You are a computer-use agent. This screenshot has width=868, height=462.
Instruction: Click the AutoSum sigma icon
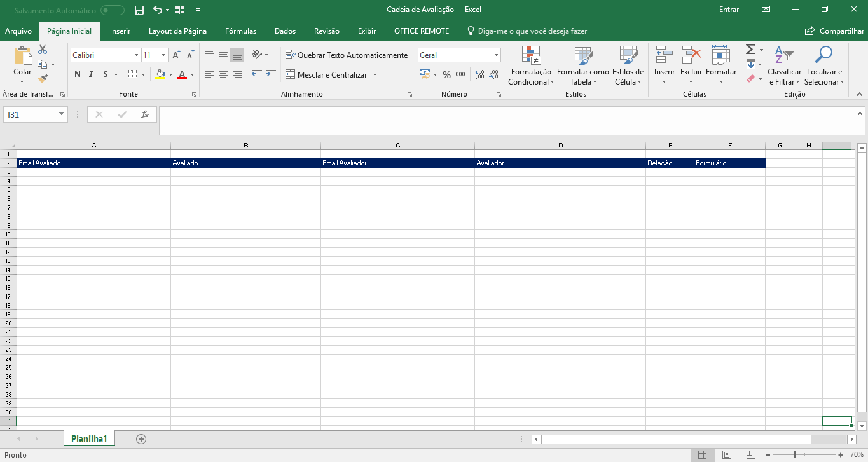[x=750, y=50]
